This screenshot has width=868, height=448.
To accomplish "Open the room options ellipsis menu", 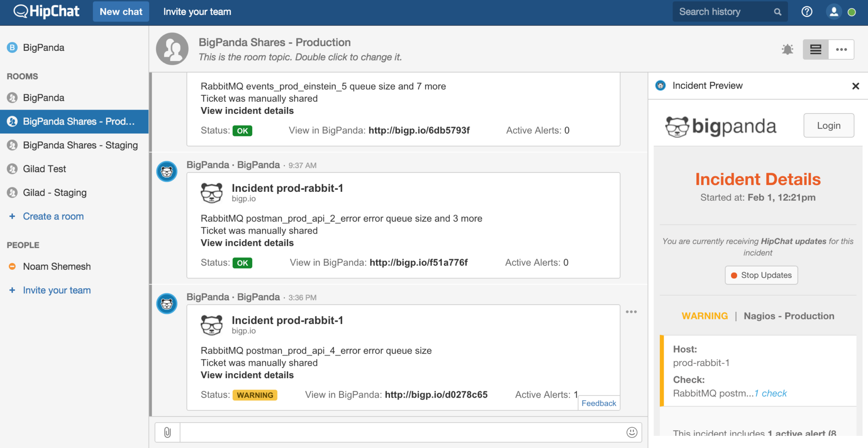I will (x=842, y=49).
